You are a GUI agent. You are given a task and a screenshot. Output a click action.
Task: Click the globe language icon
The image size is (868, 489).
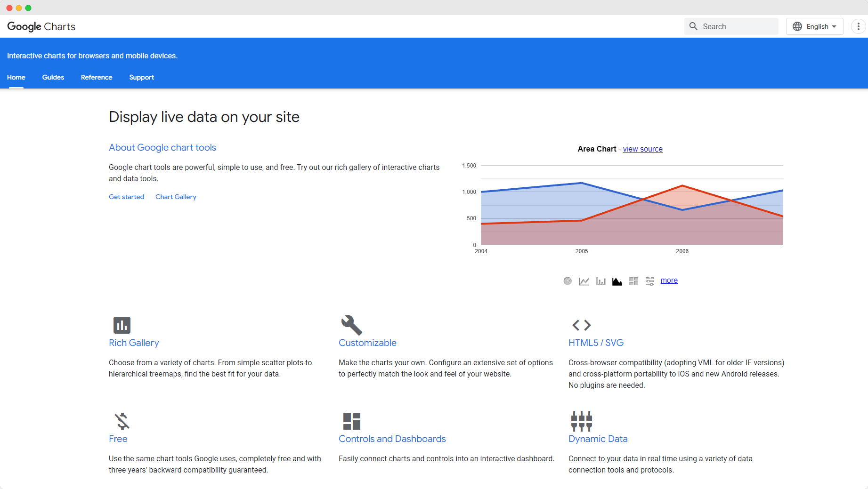[797, 26]
